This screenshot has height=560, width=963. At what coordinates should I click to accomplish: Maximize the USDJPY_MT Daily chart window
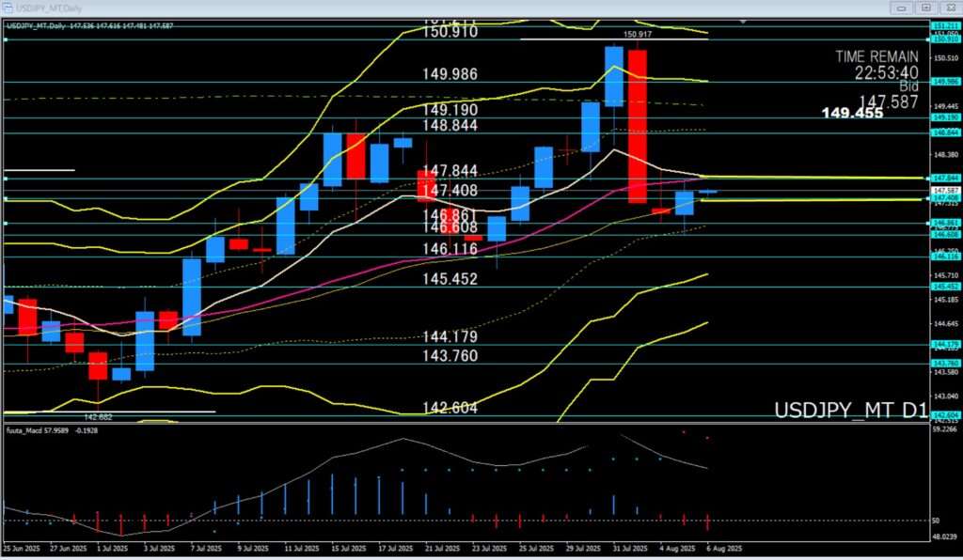(x=926, y=8)
